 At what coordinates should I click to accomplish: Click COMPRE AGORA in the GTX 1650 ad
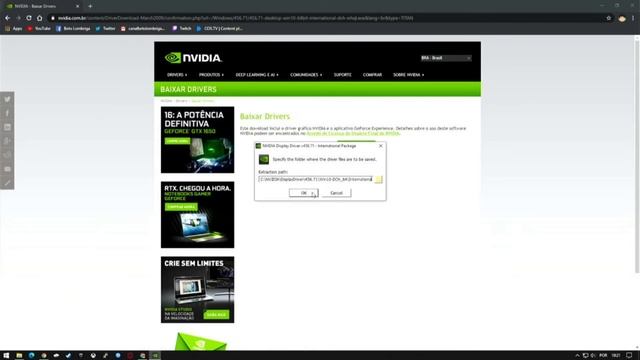point(178,141)
